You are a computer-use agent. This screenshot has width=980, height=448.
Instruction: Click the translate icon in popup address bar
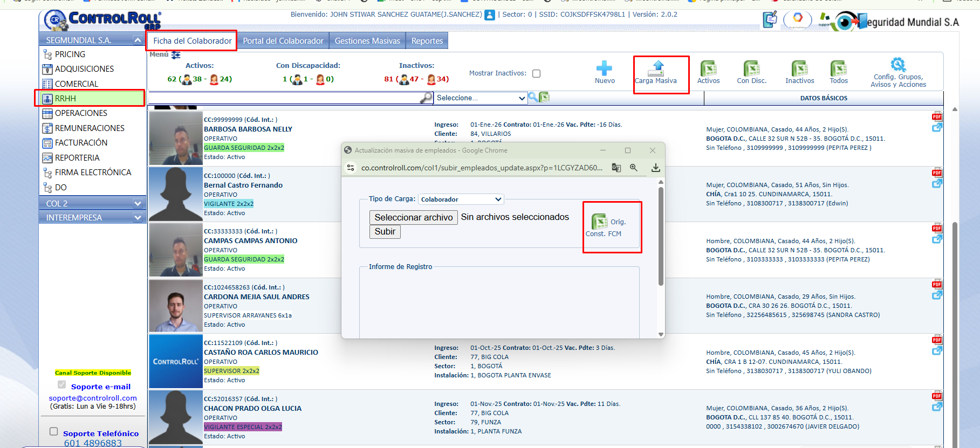click(x=616, y=168)
